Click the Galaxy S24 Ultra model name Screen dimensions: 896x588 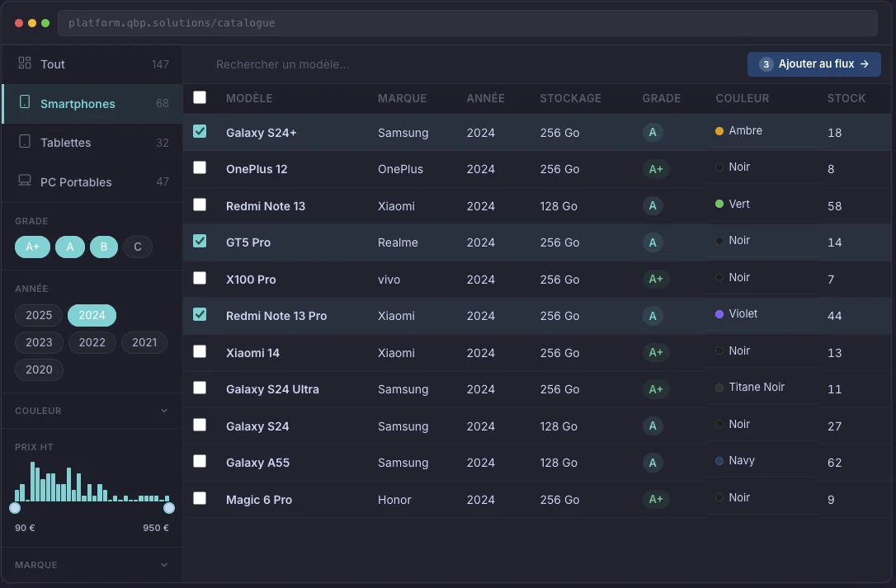point(272,389)
